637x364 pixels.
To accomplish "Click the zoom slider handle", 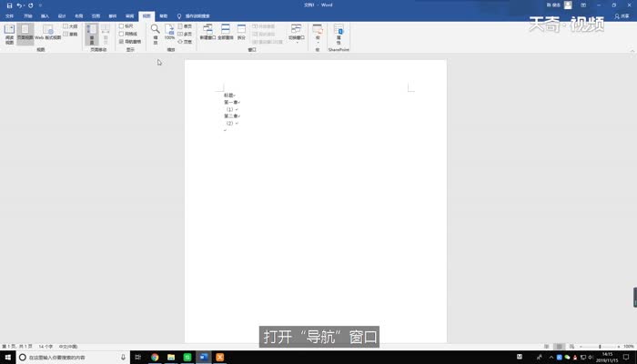I will pos(600,347).
